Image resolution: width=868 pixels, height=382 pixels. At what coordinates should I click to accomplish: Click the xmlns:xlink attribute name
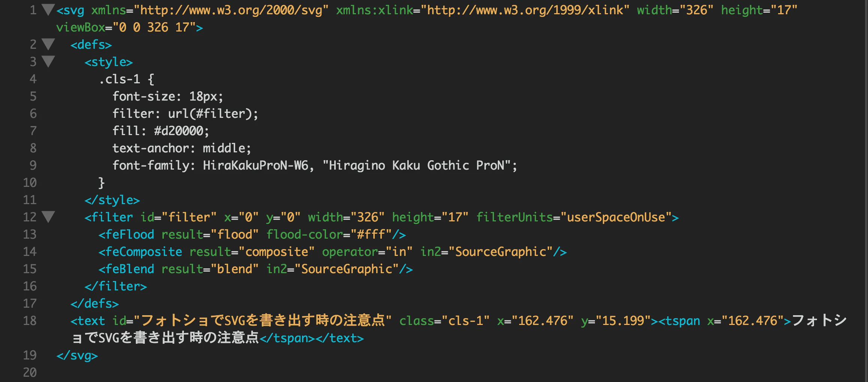click(x=374, y=10)
